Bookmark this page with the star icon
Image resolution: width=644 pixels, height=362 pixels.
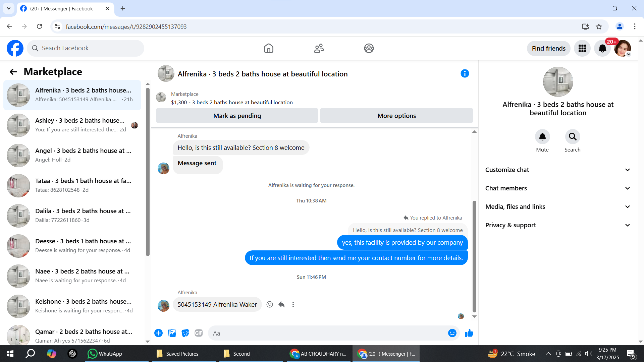[599, 26]
